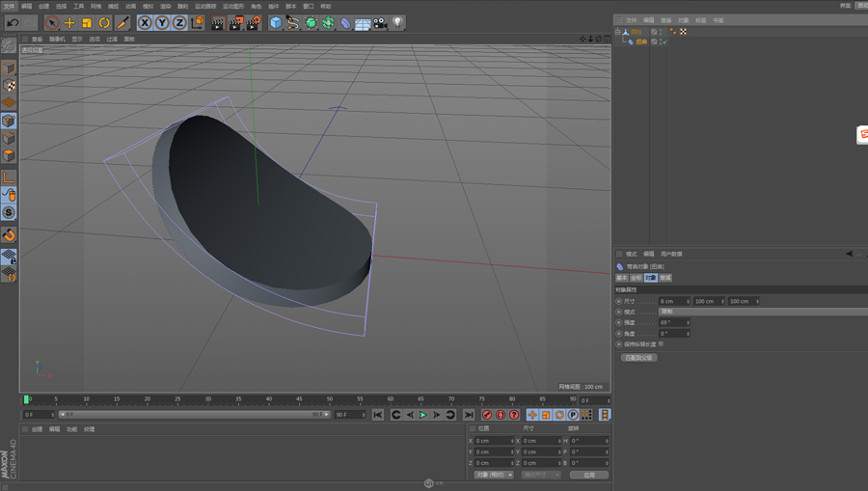The width and height of the screenshot is (868, 491).
Task: Select Polygons mode cube icon
Action: tap(9, 155)
